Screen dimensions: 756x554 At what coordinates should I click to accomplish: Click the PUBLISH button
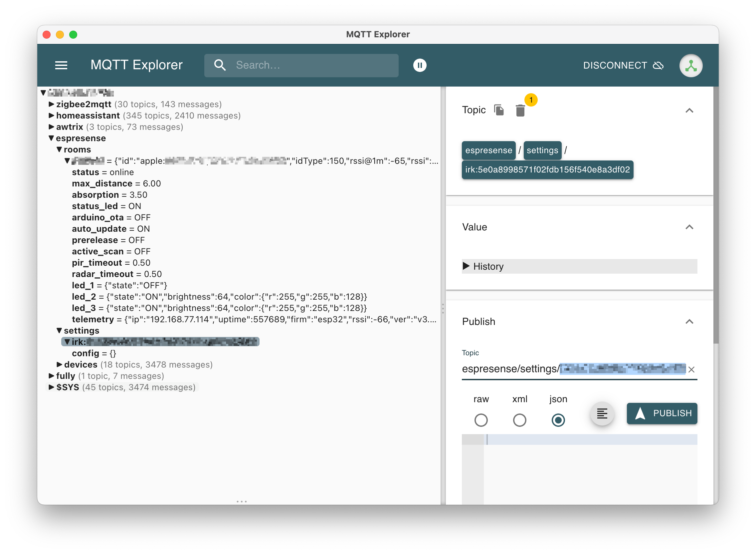tap(662, 413)
